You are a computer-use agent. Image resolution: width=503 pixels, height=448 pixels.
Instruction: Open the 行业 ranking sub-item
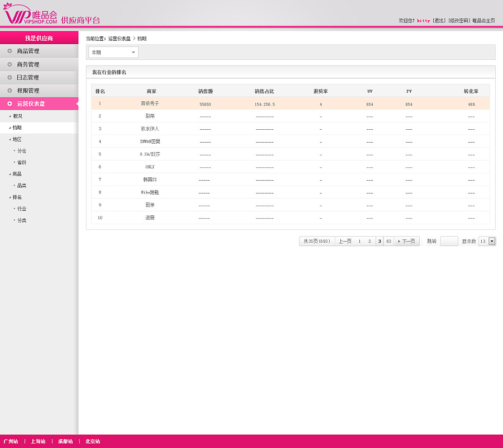(x=22, y=209)
